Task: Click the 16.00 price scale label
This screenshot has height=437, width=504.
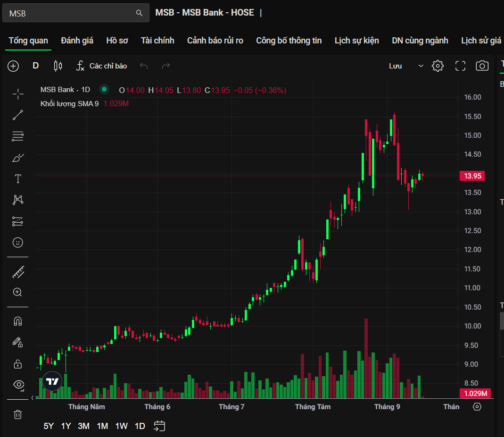Action: point(472,97)
